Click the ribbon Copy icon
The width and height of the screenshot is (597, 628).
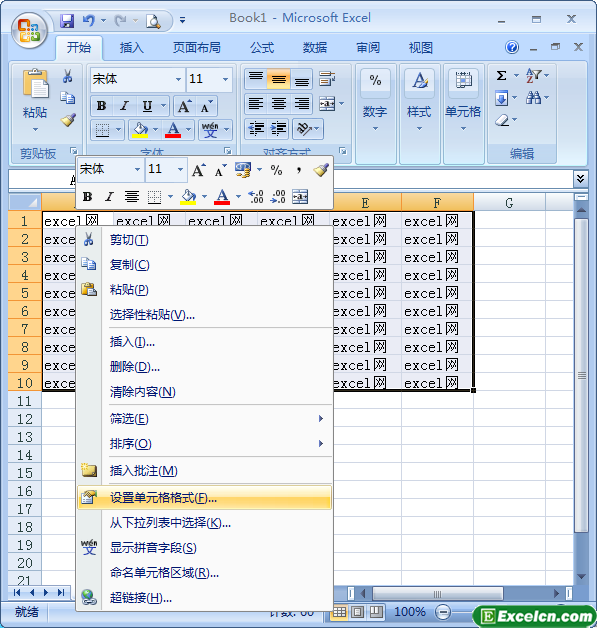(x=68, y=97)
